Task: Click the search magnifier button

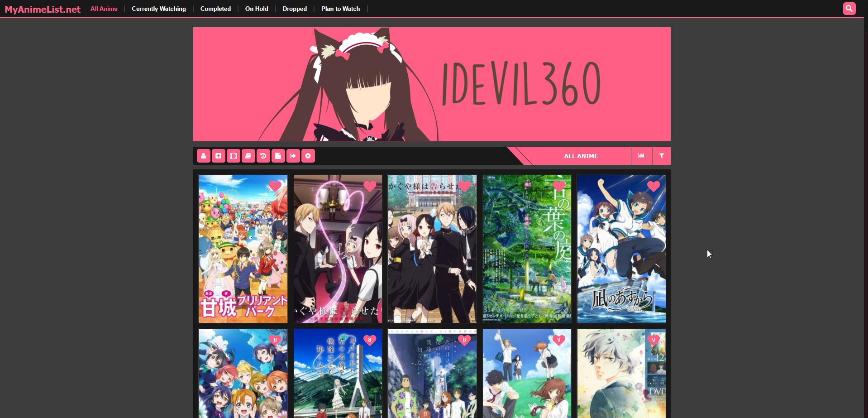Action: [x=849, y=9]
